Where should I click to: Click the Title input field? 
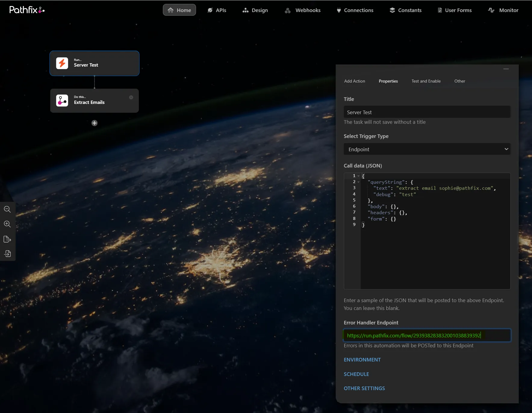point(427,112)
